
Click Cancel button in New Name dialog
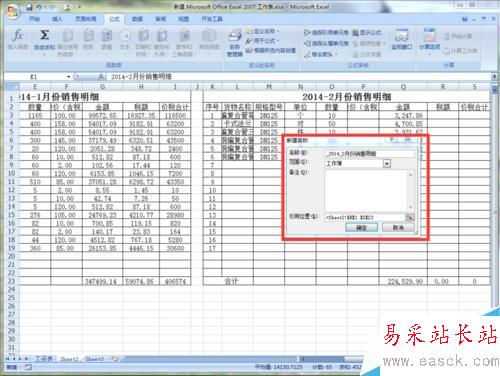click(x=398, y=228)
